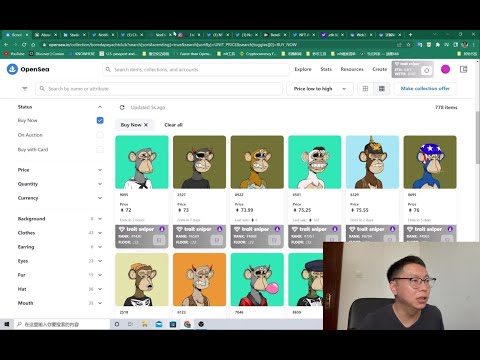This screenshot has width=480, height=360.
Task: Click cart icon on ape priced 73
Action: 216,240
